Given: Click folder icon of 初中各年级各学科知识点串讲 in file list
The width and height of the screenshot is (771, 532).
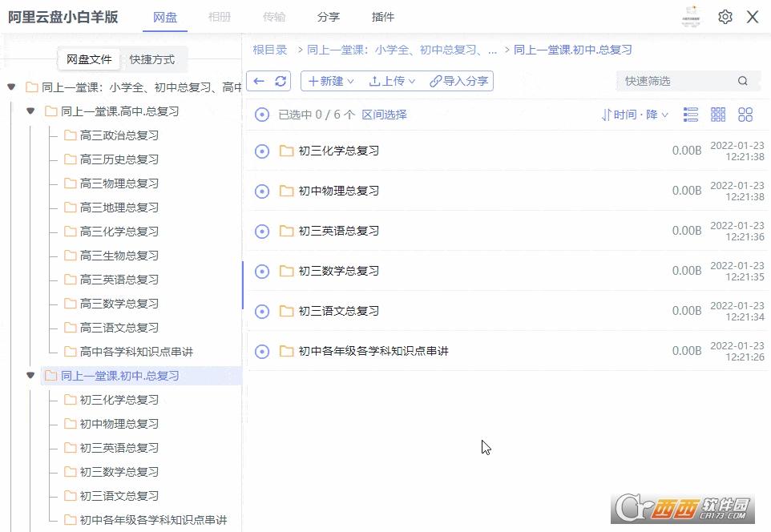Looking at the screenshot, I should pyautogui.click(x=286, y=351).
